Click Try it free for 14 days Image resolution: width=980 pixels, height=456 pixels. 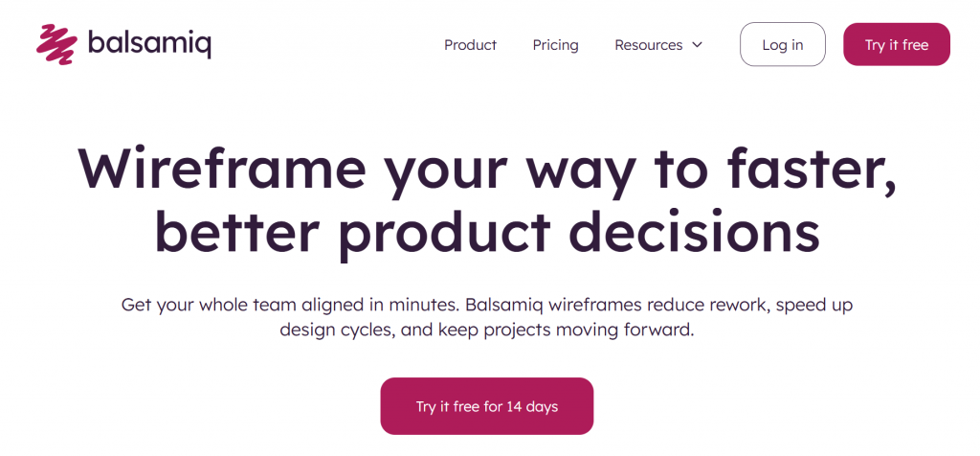coord(486,406)
